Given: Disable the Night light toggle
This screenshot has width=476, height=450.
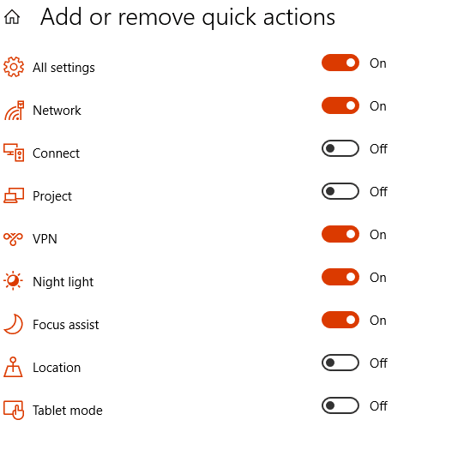Looking at the screenshot, I should (340, 277).
